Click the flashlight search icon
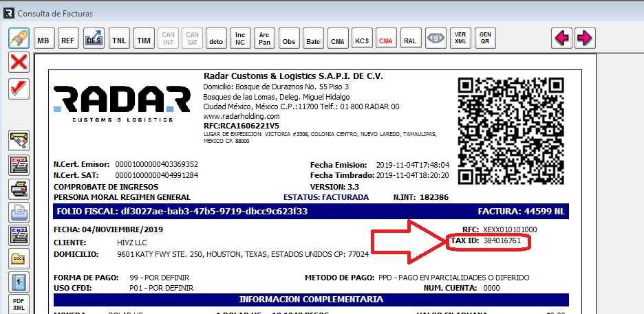This screenshot has width=644, height=314. tap(19, 38)
